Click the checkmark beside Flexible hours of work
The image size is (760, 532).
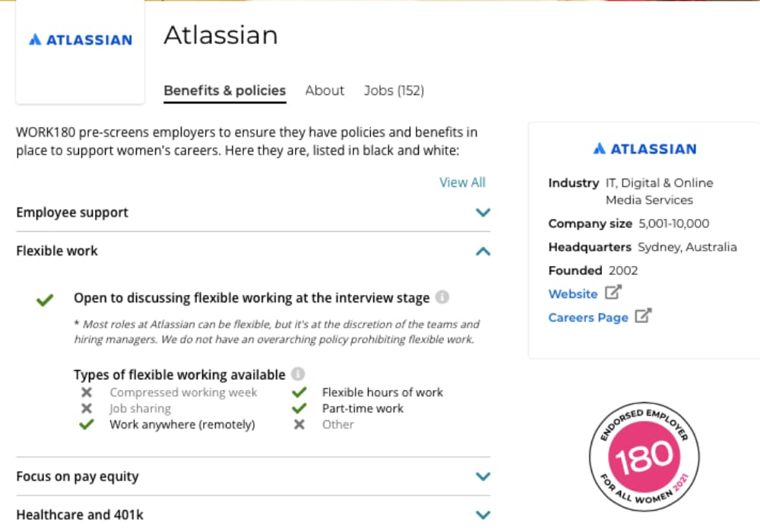[x=299, y=392]
